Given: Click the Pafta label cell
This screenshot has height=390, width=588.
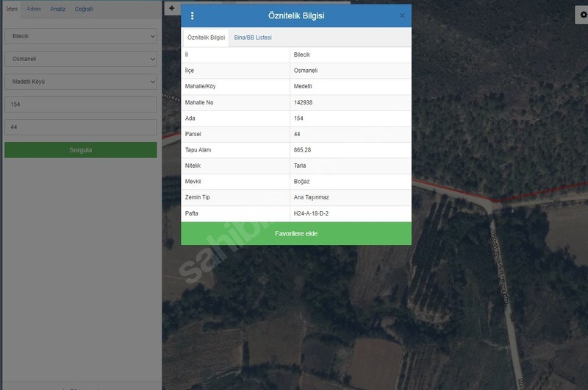Looking at the screenshot, I should coord(235,213).
